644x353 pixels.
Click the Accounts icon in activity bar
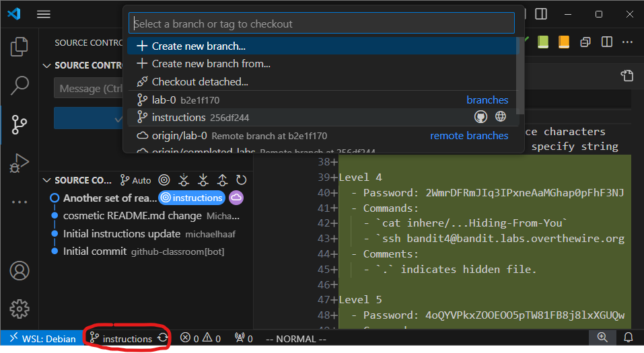tap(20, 271)
